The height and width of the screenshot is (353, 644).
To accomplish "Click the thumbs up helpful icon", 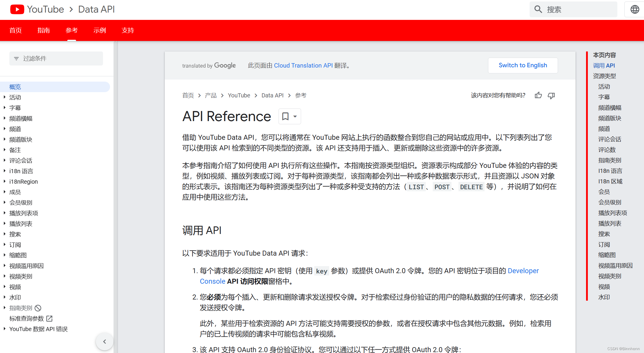I will tap(538, 95).
